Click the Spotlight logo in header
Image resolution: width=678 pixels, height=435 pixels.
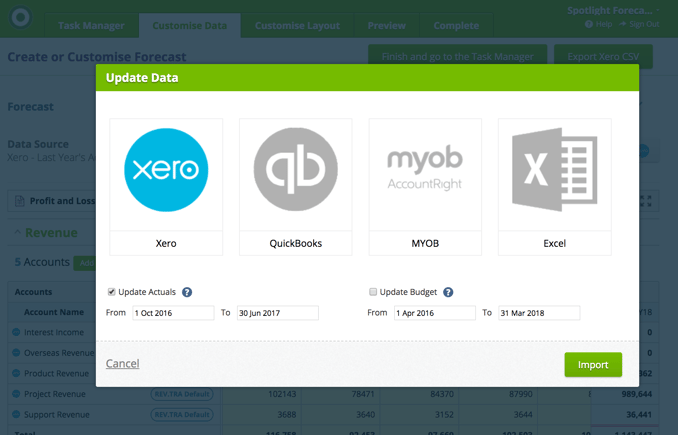20,18
